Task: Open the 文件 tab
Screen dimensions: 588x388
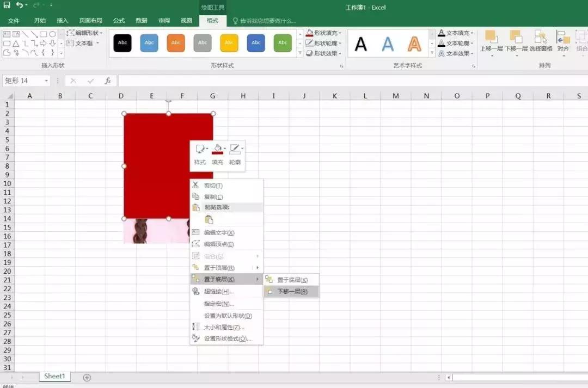Action: point(14,21)
